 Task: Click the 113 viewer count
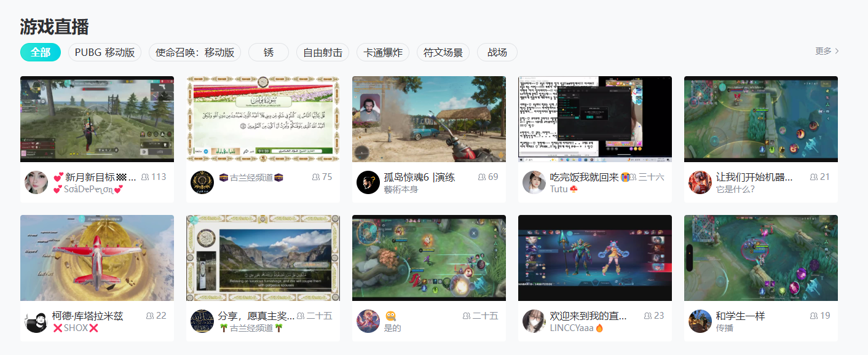coord(154,177)
